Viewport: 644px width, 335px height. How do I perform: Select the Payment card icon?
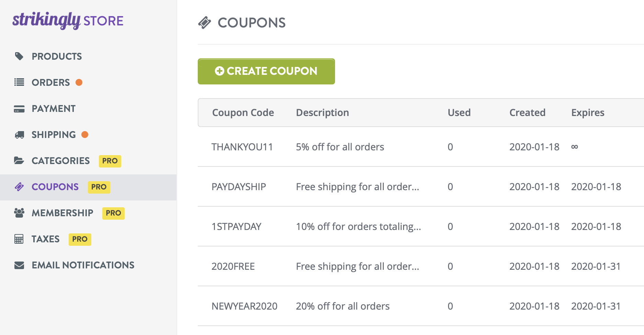pyautogui.click(x=19, y=108)
